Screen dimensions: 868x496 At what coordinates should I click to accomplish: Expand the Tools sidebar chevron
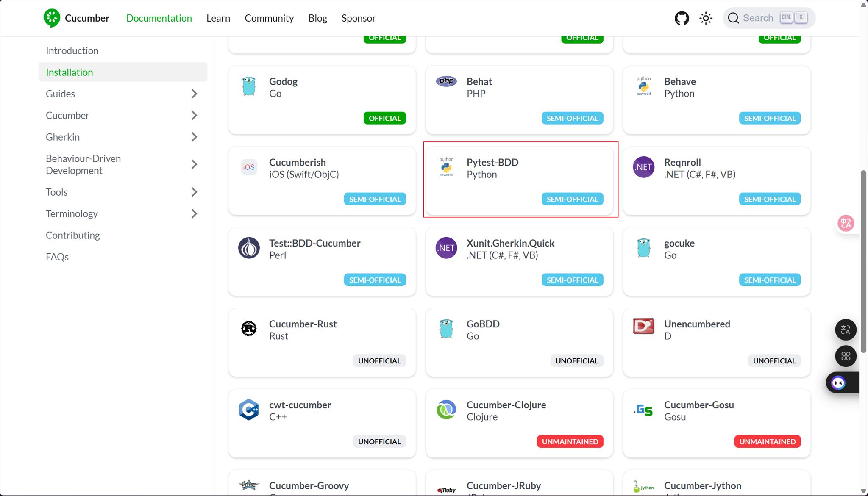194,192
